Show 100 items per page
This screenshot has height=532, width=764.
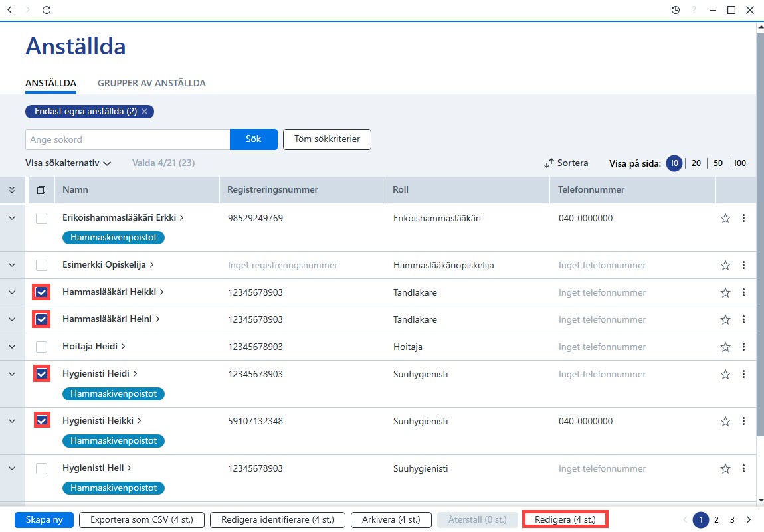pos(739,163)
